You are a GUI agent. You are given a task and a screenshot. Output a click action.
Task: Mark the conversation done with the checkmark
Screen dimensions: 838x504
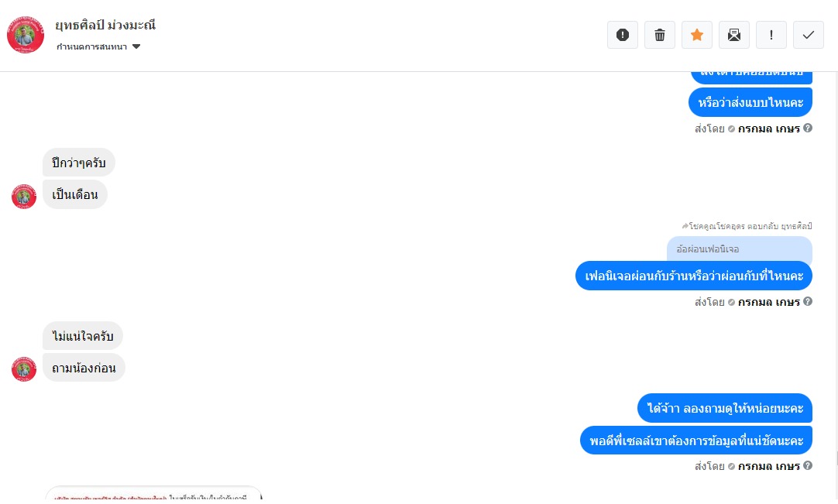[x=809, y=36]
